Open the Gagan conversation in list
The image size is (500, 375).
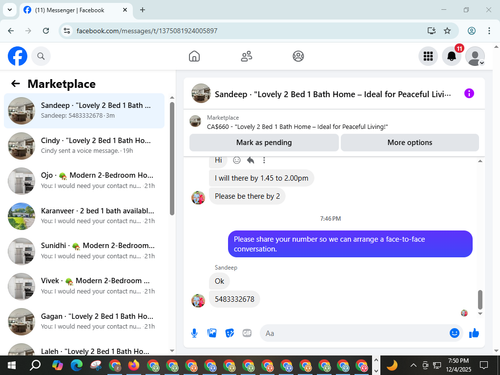pyautogui.click(x=84, y=321)
